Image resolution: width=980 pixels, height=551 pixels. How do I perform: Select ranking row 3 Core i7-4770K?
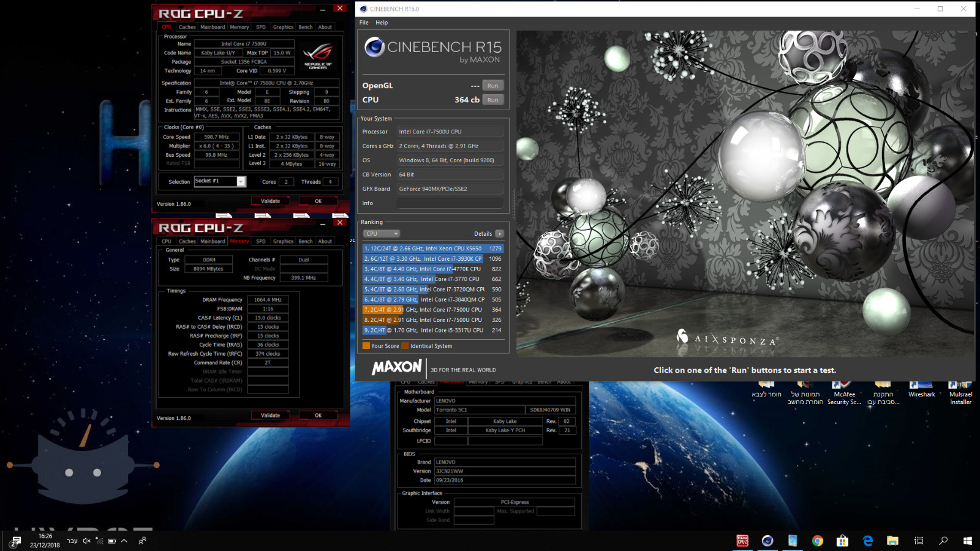[x=433, y=269]
